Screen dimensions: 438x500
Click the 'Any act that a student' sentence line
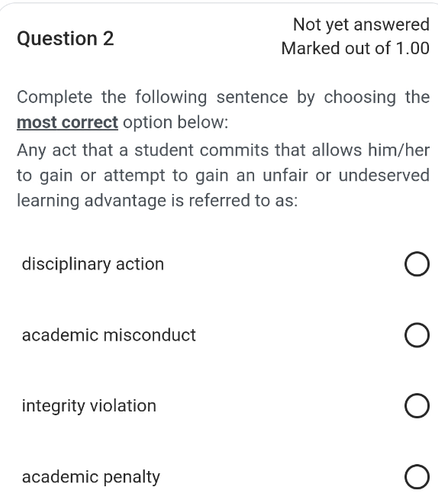223,150
